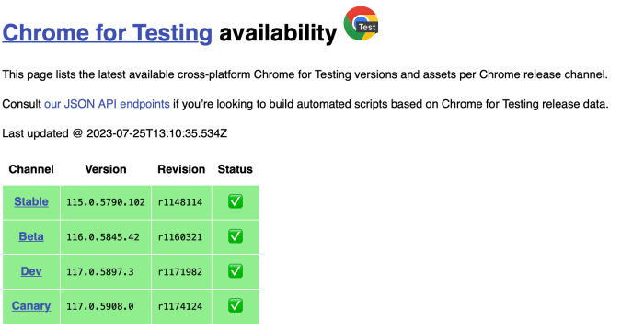Screen dimensions: 644x332
Task: Click revision r1171982 cell
Action: pyautogui.click(x=181, y=271)
